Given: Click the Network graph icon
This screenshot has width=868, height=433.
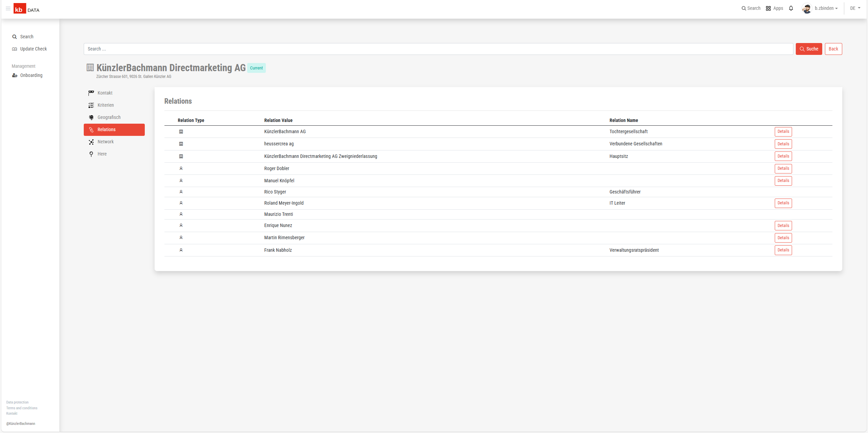Looking at the screenshot, I should (91, 142).
